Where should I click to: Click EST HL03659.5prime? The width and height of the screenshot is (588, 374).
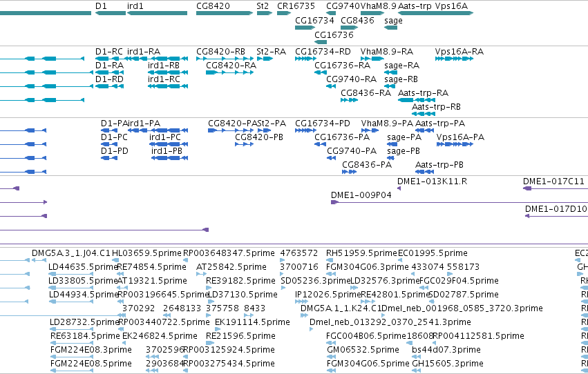[146, 253]
